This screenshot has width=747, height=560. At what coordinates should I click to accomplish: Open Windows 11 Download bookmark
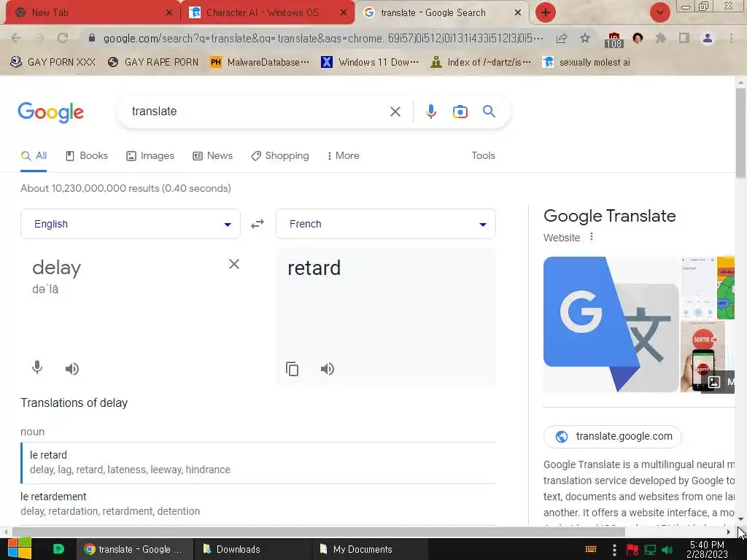point(370,63)
